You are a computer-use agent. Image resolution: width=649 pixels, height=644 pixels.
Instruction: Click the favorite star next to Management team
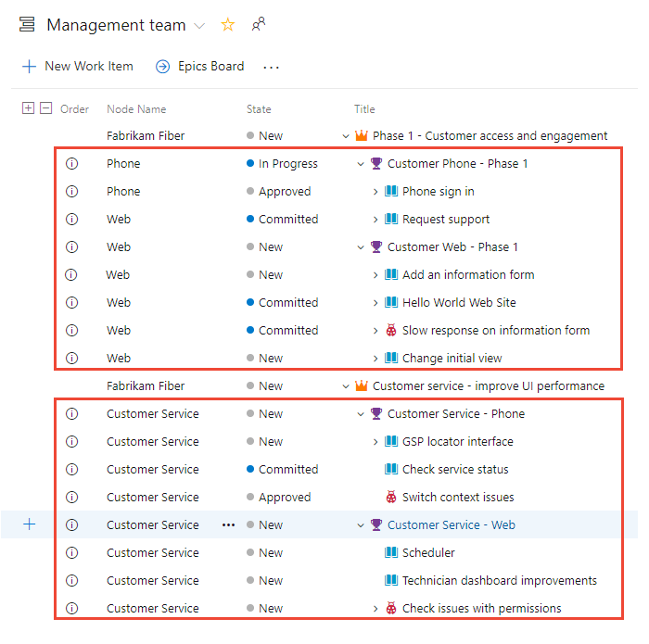pos(227,25)
